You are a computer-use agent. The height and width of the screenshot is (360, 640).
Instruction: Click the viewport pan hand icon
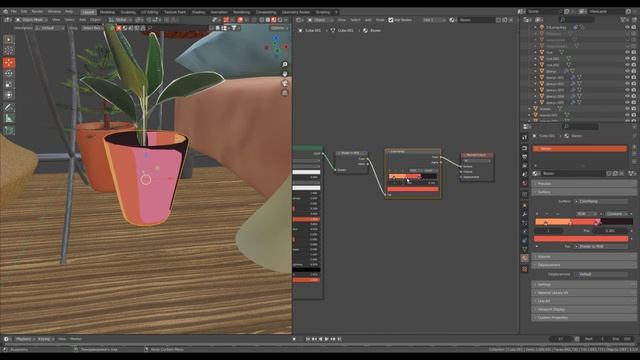pyautogui.click(x=284, y=74)
